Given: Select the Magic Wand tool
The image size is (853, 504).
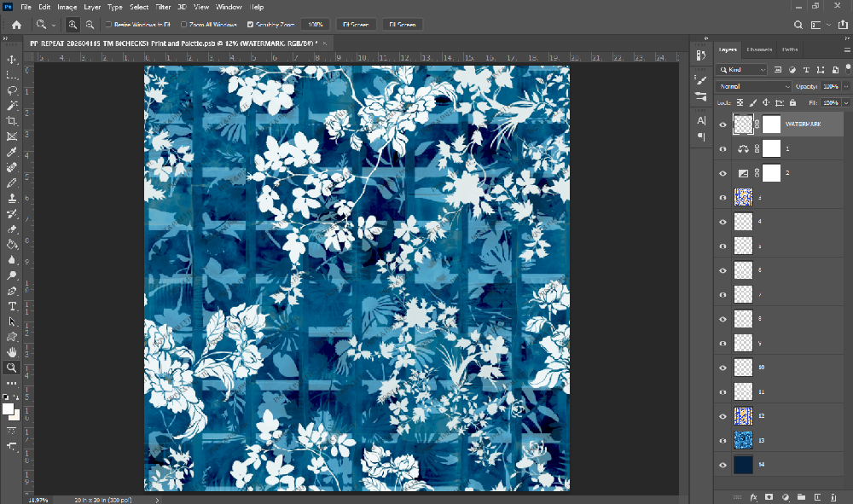Looking at the screenshot, I should [11, 106].
